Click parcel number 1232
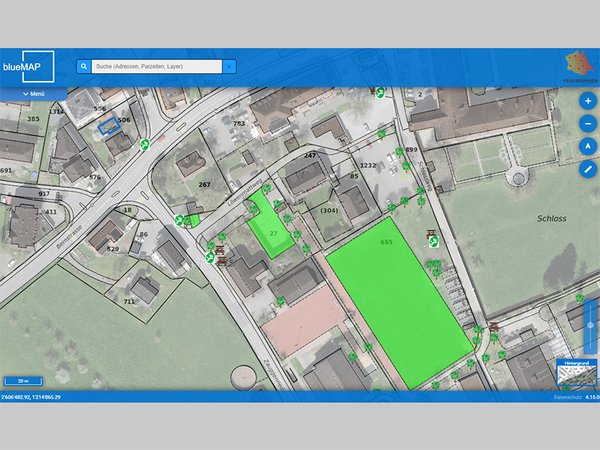Screen dimensions: 600x450 [x=368, y=165]
